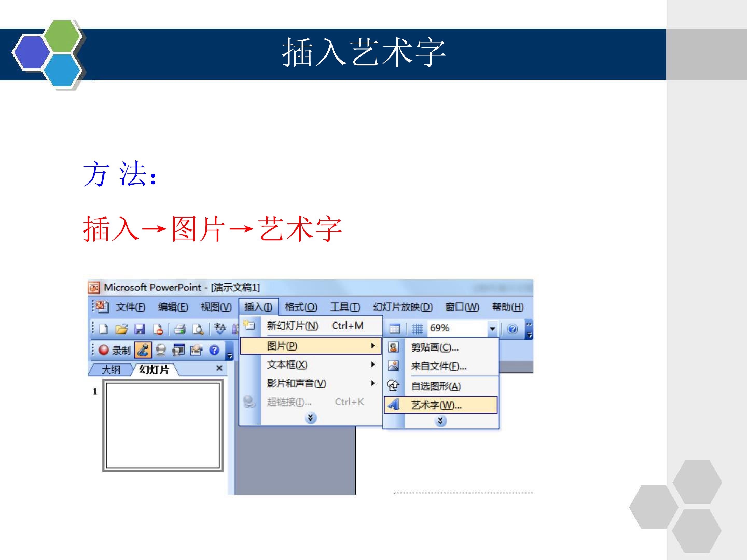747x560 pixels.
Task: Close the outline/slides pane with X
Action: [219, 368]
